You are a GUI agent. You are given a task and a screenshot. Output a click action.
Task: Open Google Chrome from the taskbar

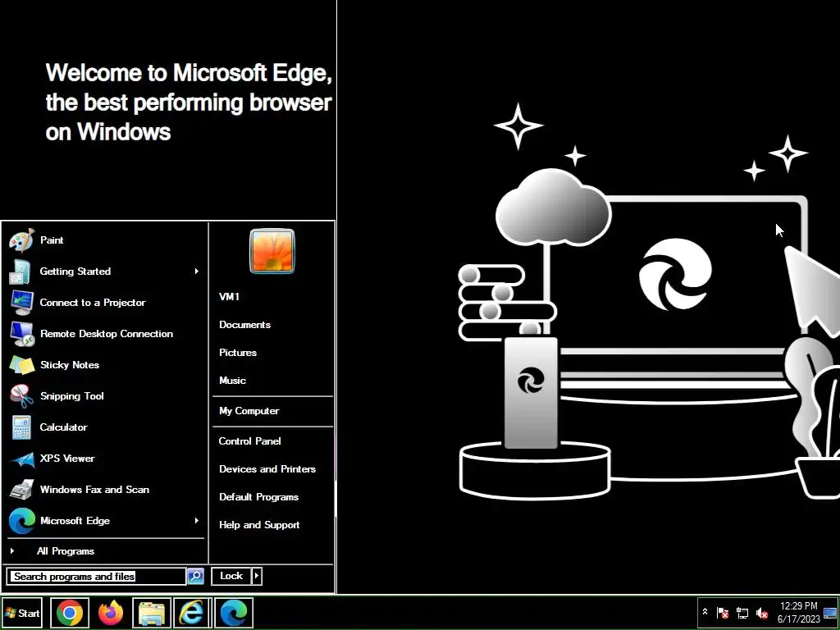(70, 613)
